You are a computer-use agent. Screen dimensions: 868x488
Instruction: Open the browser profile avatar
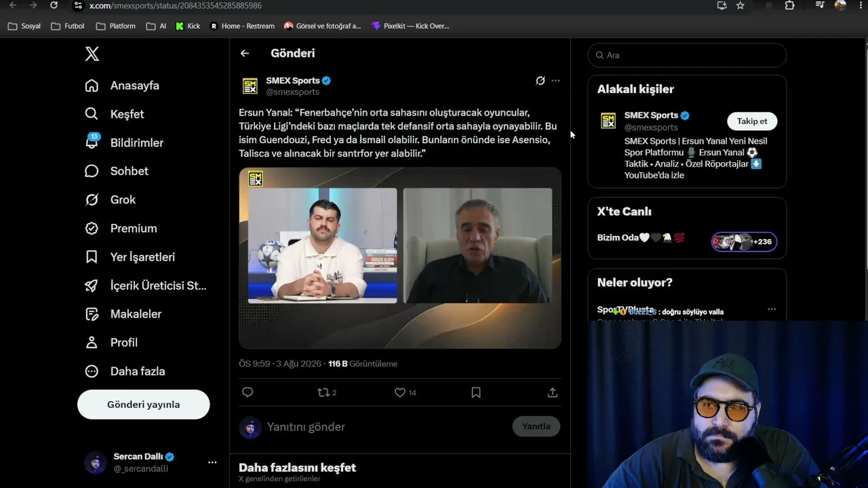click(x=840, y=5)
